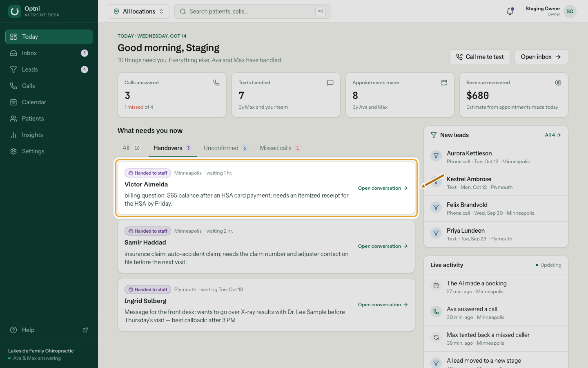Select the Kestrel Ambrose lead name

[469, 179]
